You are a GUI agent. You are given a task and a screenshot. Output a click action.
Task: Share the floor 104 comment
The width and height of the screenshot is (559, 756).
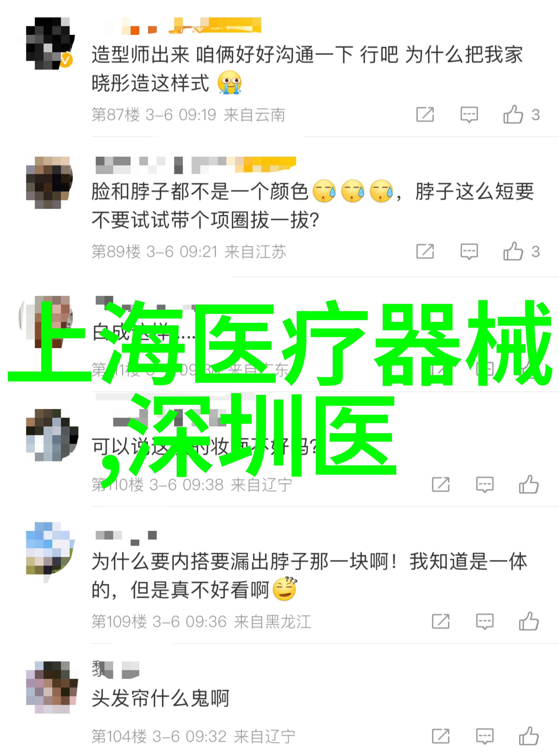click(441, 736)
